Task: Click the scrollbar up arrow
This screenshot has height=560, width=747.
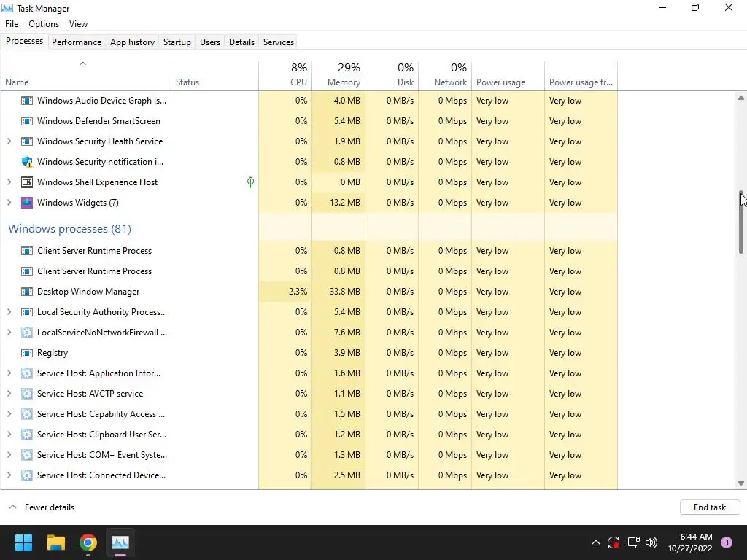Action: click(x=741, y=98)
